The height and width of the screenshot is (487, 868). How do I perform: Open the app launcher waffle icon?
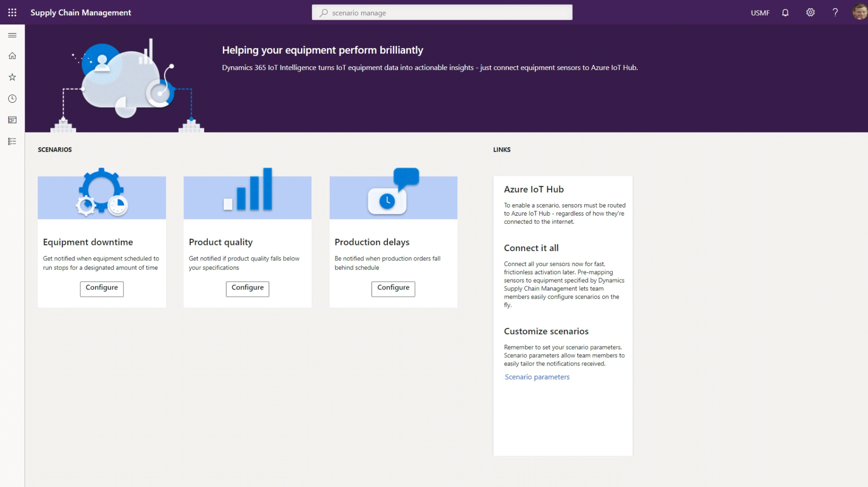pyautogui.click(x=12, y=12)
